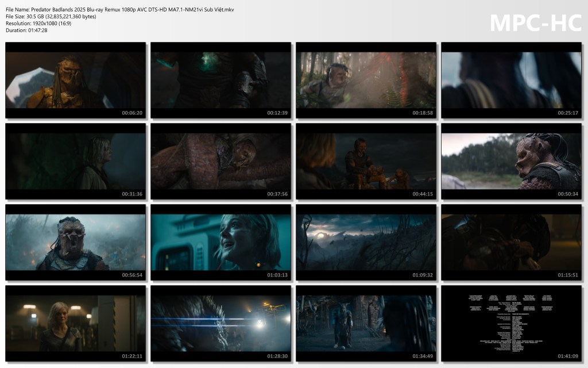
Task: Click the Duration 01:47:28 line
Action: (x=26, y=30)
